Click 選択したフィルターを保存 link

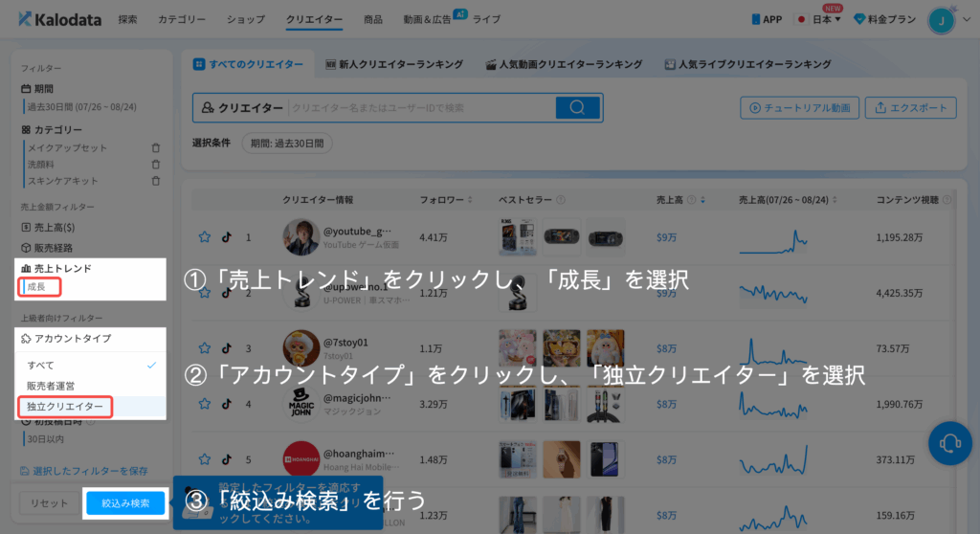coord(84,471)
